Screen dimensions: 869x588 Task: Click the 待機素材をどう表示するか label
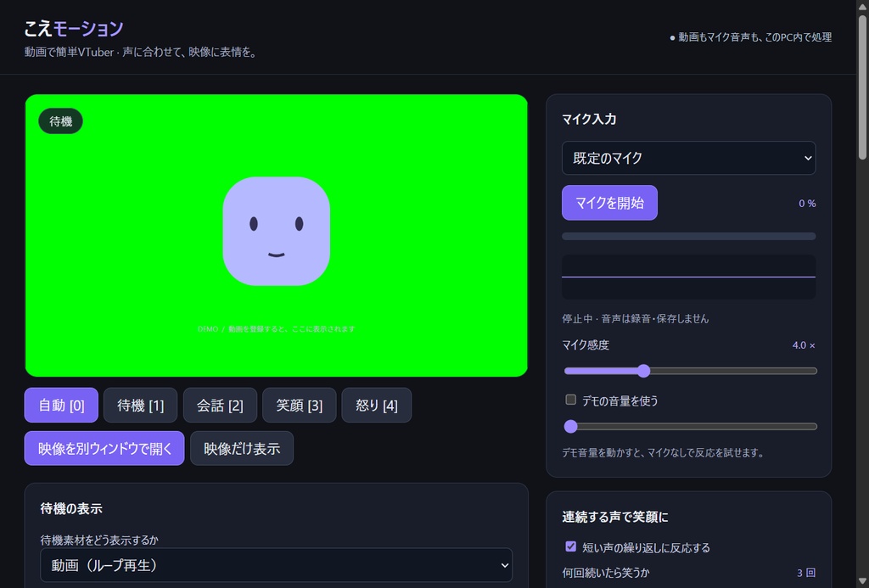[99, 540]
